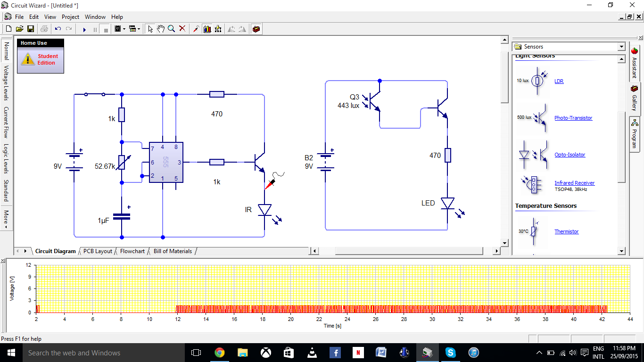Click the Print icon in toolbar
This screenshot has width=644, height=362.
(x=44, y=29)
